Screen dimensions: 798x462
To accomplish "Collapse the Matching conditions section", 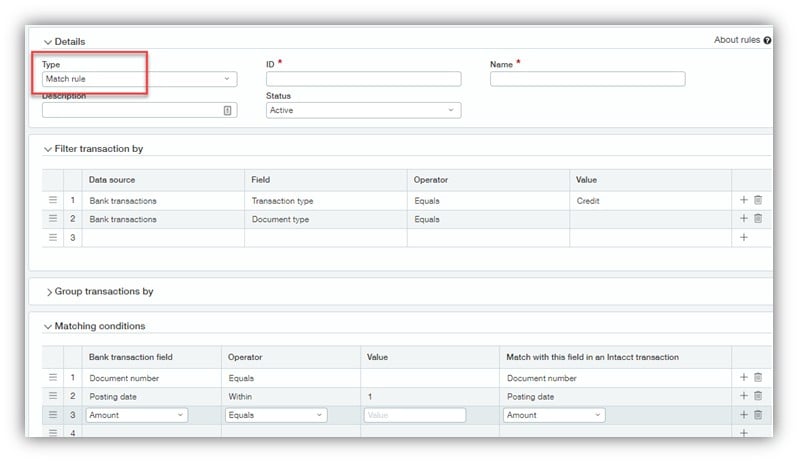I will (x=48, y=327).
